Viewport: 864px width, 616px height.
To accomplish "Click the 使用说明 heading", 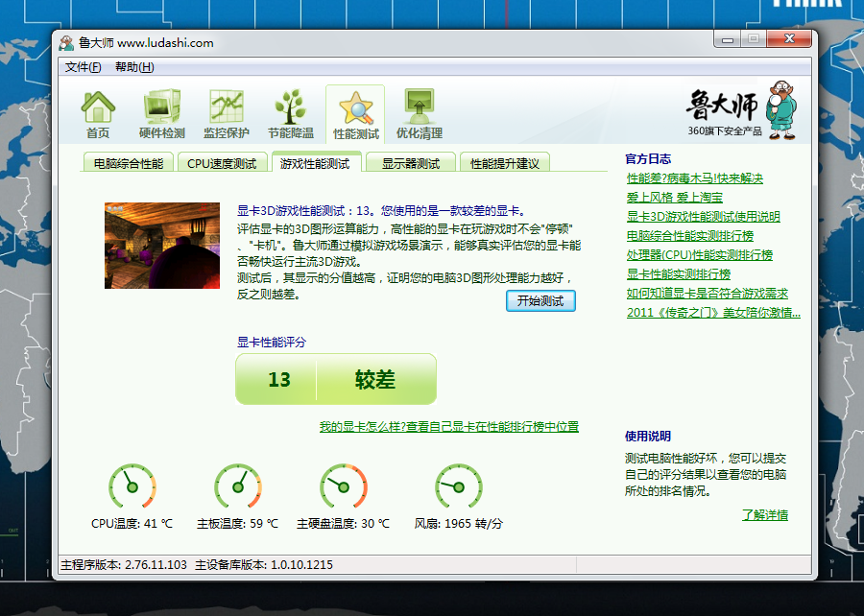I will click(x=648, y=437).
